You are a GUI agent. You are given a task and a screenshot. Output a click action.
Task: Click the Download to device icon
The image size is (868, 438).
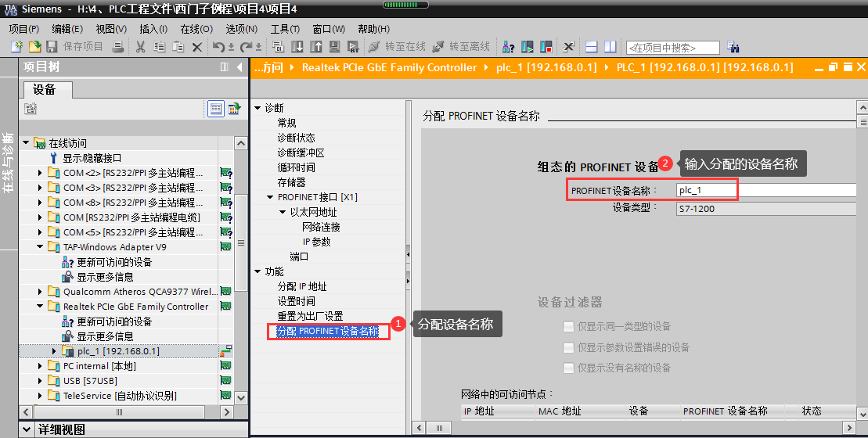pos(297,47)
